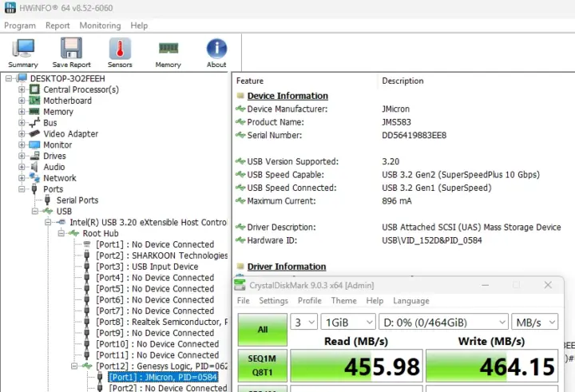
Task: Click the Feature column header
Action: click(250, 81)
